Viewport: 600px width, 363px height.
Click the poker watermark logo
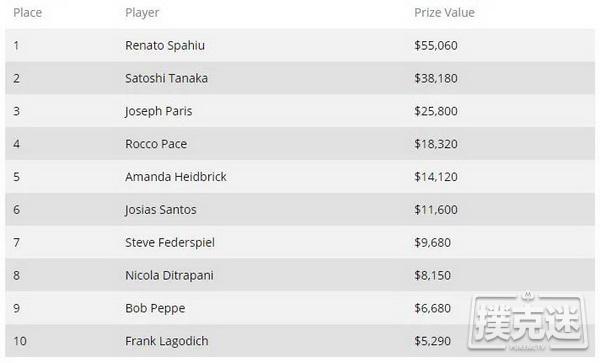pos(527,321)
